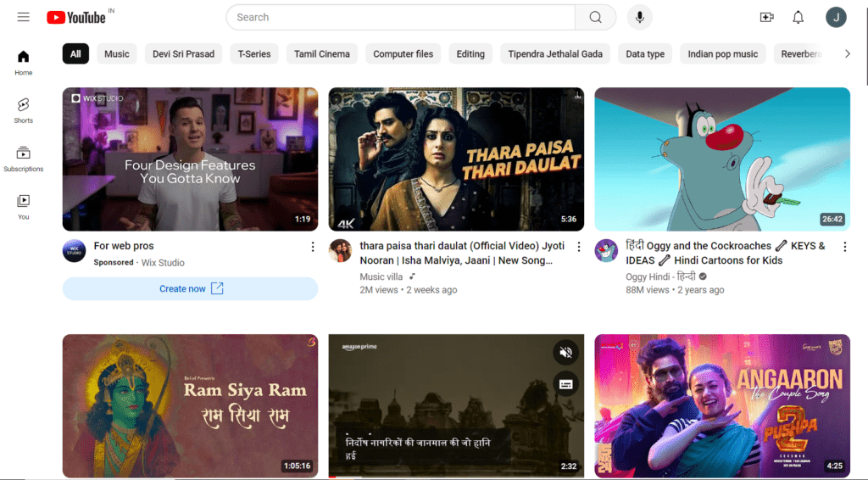Select the Indian pop music chip

point(722,53)
